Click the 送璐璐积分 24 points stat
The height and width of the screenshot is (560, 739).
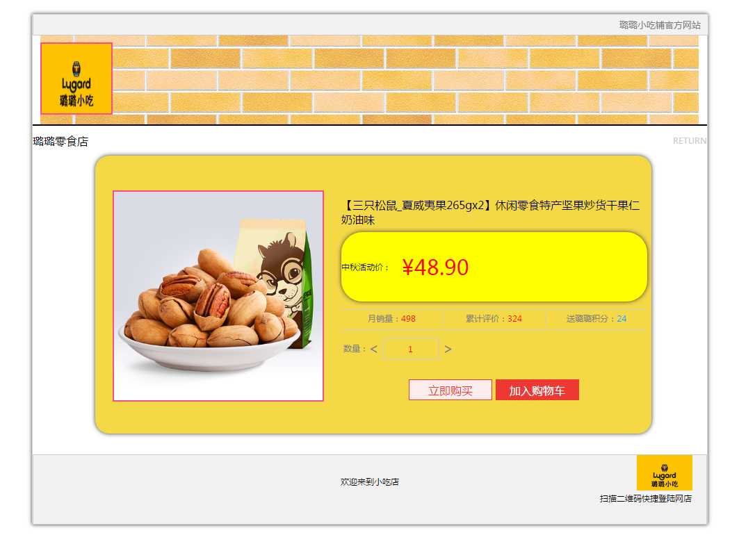(596, 319)
